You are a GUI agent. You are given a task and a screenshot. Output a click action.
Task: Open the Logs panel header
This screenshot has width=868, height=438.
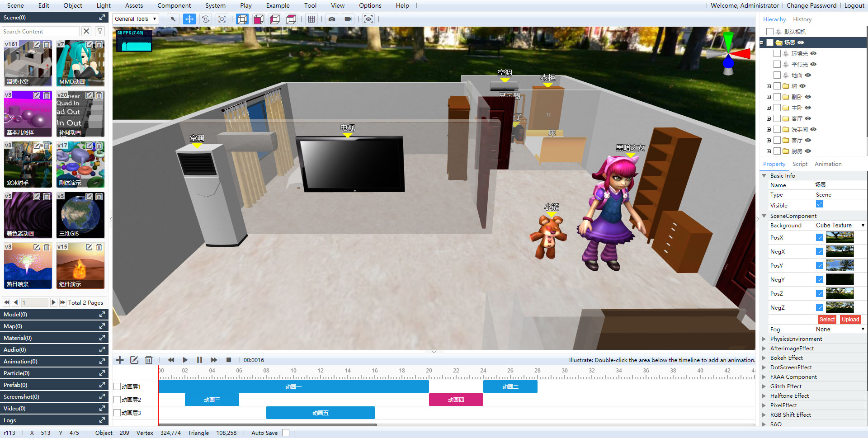[54, 420]
